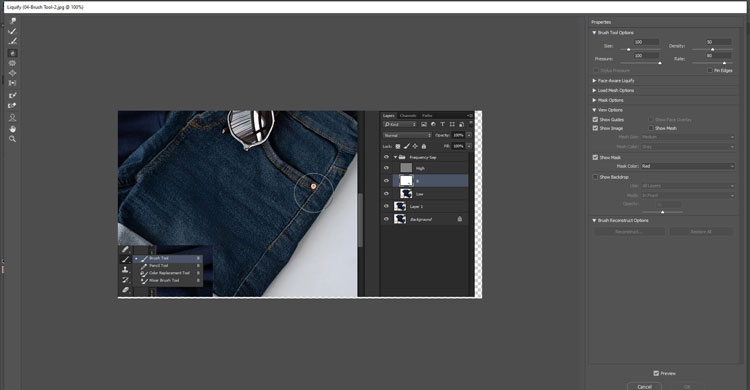
Task: Click the Rate value field
Action: click(718, 56)
